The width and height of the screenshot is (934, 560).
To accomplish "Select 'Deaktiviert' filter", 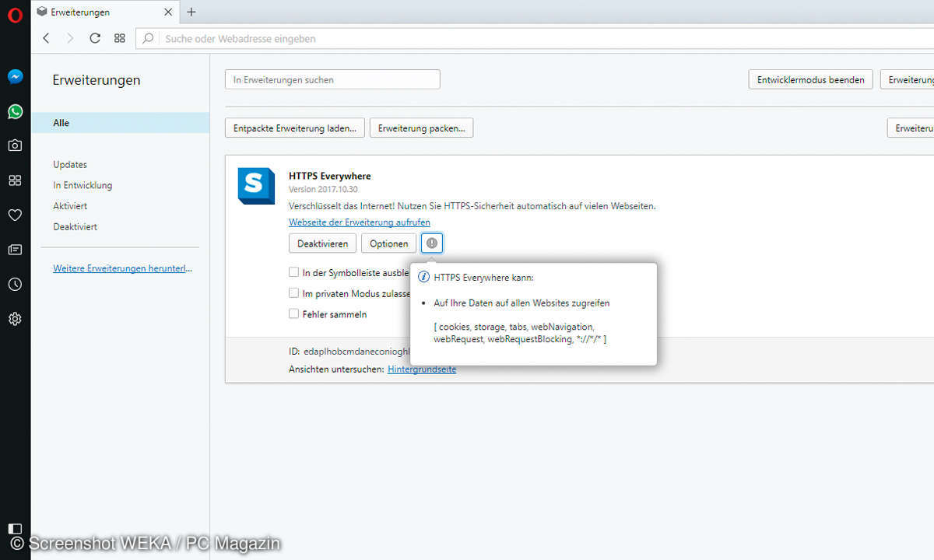I will pos(75,227).
